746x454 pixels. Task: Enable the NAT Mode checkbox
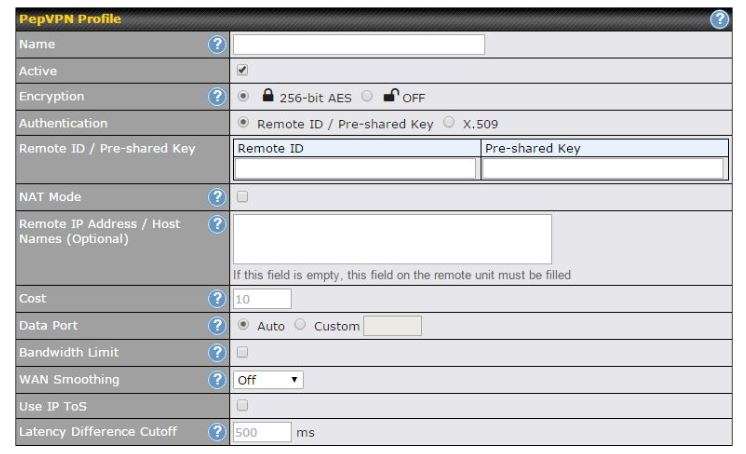(x=241, y=198)
